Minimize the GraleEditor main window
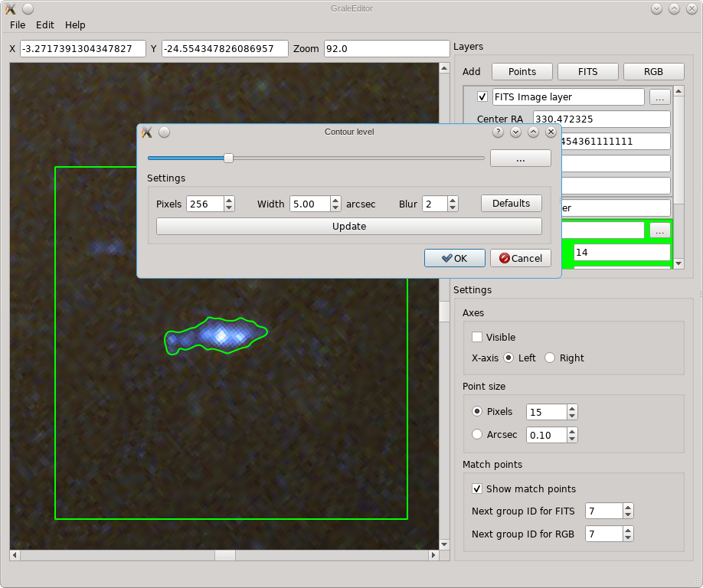 pyautogui.click(x=657, y=8)
